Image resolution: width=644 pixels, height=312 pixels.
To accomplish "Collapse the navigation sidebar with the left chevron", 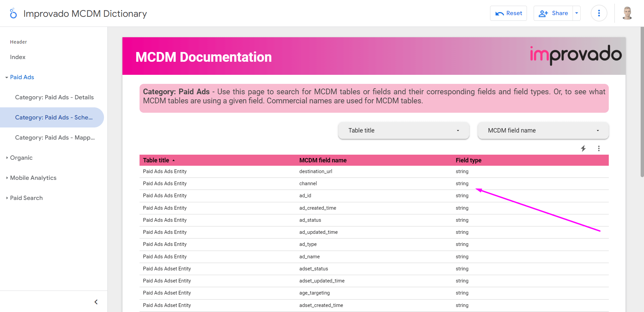I will click(96, 302).
